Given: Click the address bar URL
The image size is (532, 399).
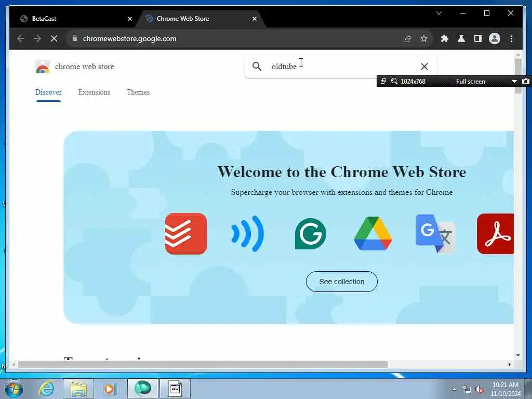Looking at the screenshot, I should click(129, 38).
